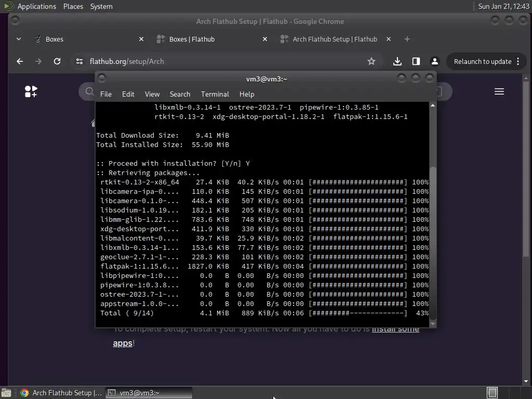Click the geoclue-2.7.1-1 download row
532x399 pixels.
tap(264, 257)
